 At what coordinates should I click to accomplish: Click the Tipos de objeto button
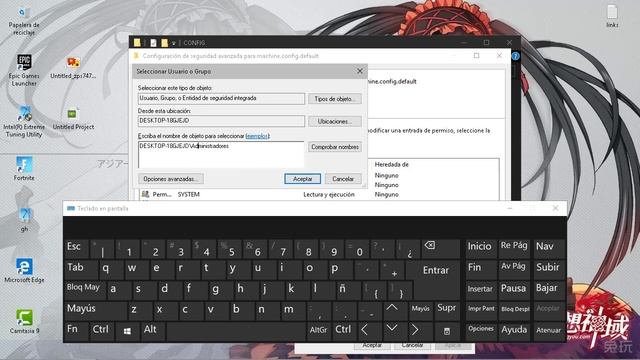[x=335, y=99]
